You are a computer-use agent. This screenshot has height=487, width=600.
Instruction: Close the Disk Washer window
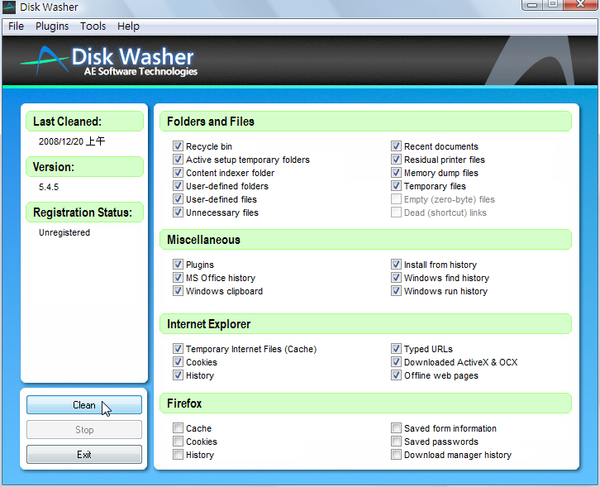coord(582,5)
